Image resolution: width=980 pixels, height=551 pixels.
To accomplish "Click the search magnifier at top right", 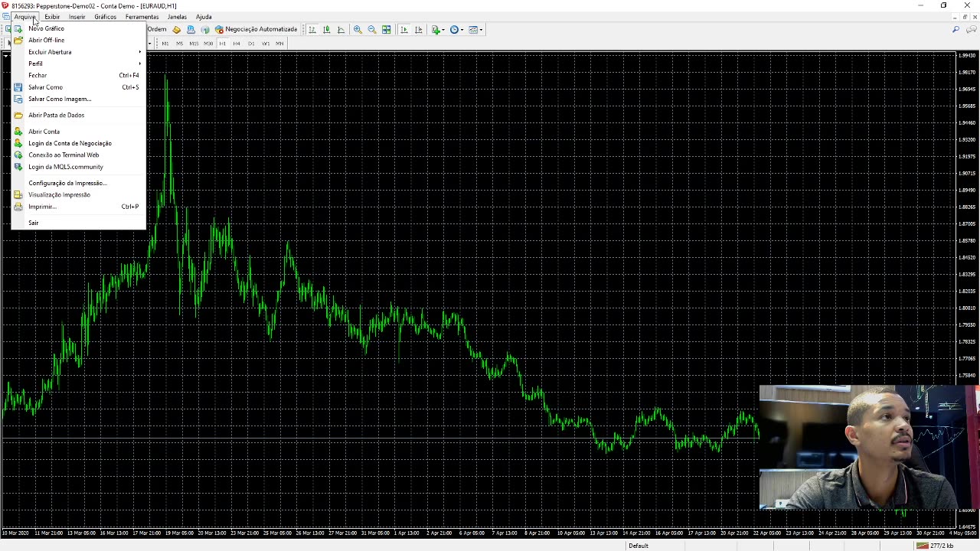I will click(955, 30).
